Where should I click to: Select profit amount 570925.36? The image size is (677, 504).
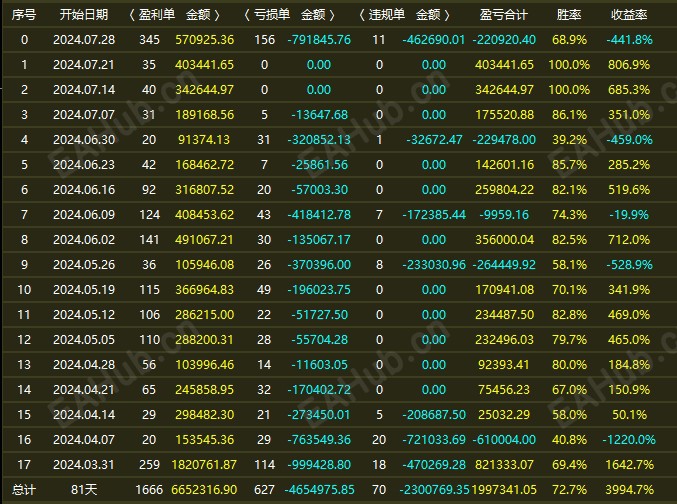click(x=205, y=40)
